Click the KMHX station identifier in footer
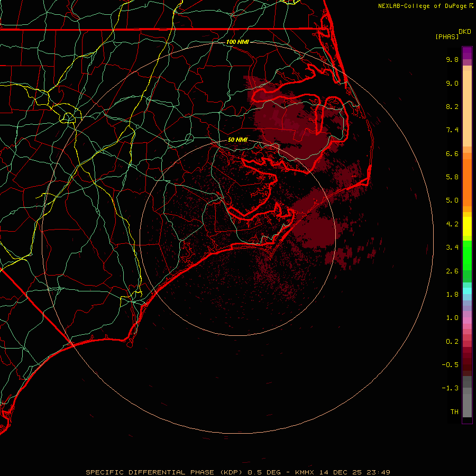This screenshot has width=476, height=476. pos(305,472)
